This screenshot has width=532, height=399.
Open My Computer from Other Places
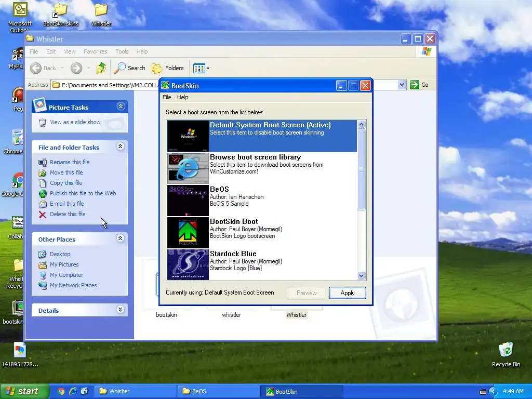click(66, 275)
